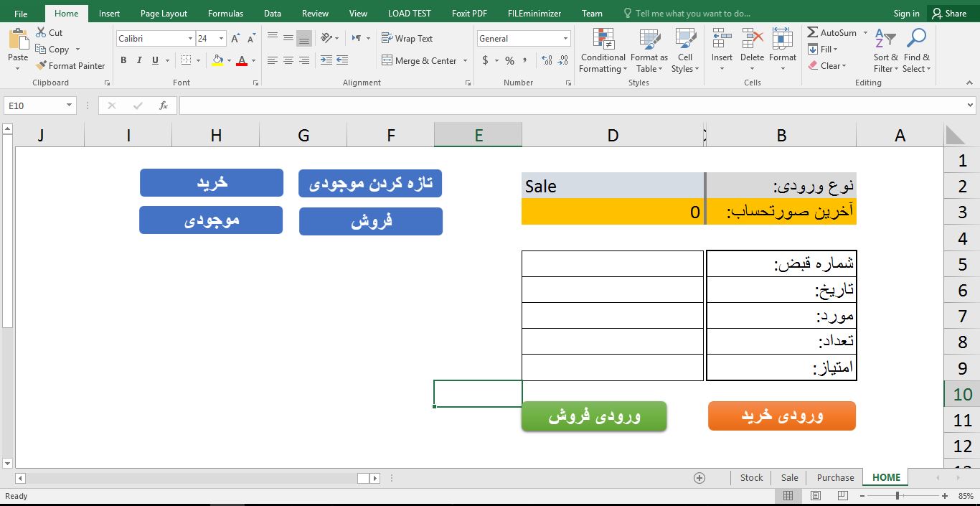Apply comma style format

(x=525, y=60)
